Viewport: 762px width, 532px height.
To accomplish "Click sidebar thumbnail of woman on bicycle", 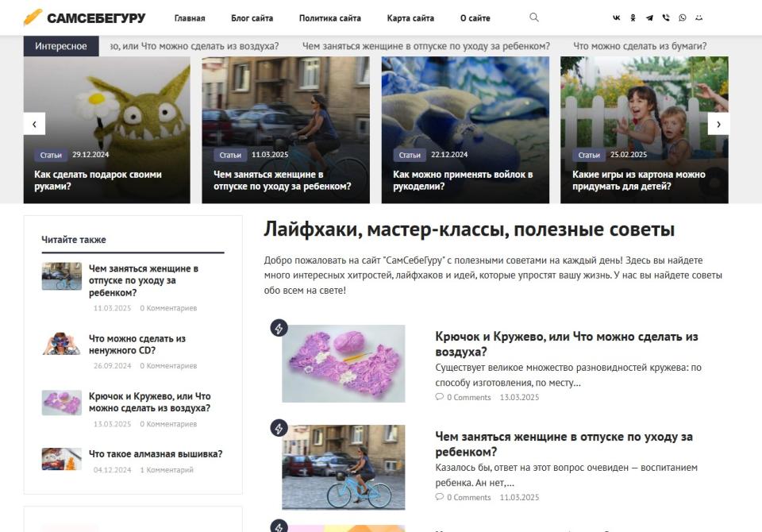I will [x=62, y=276].
